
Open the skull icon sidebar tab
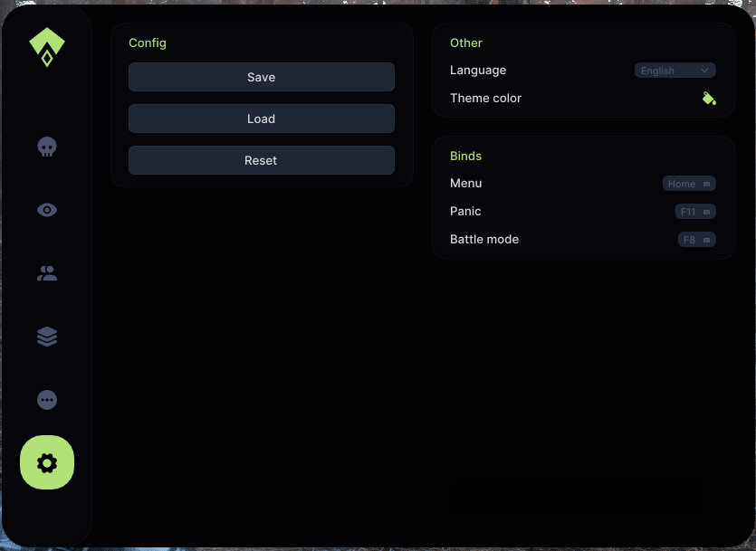coord(47,147)
